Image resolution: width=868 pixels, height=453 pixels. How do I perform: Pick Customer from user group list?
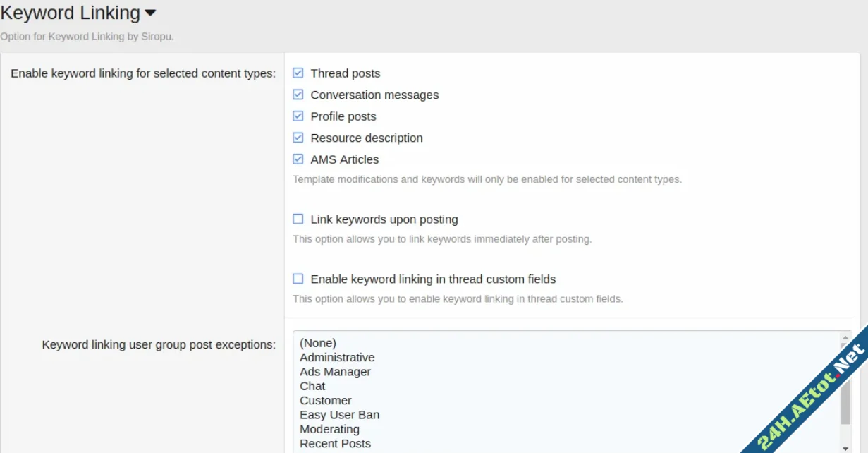pyautogui.click(x=325, y=400)
